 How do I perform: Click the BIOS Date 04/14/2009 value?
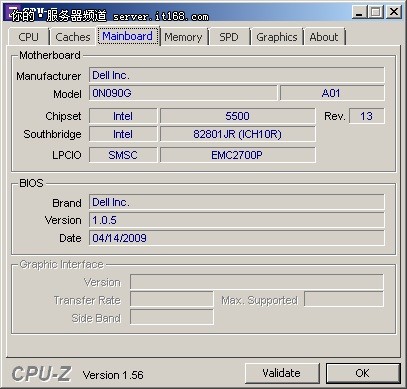237,238
